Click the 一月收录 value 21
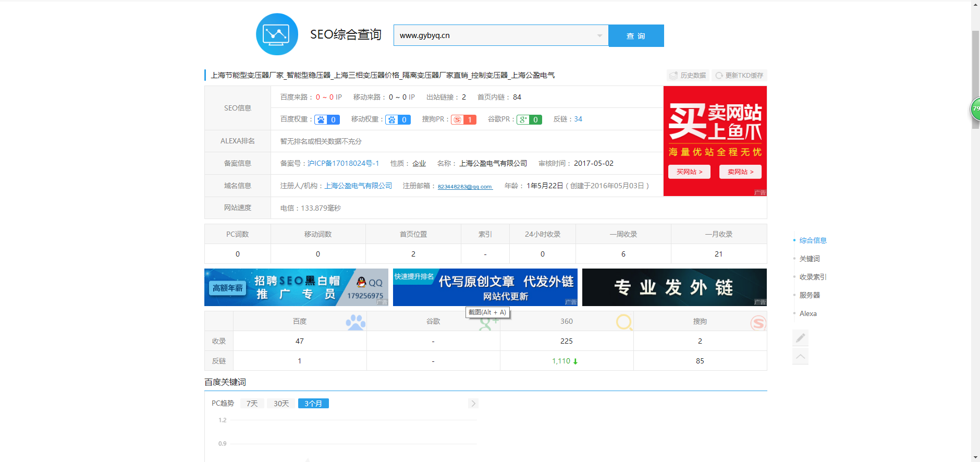This screenshot has width=980, height=462. 719,254
